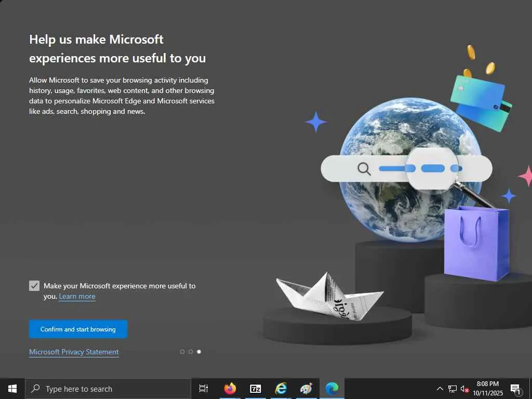Select the Microsoft Edge taskbar icon

point(332,389)
